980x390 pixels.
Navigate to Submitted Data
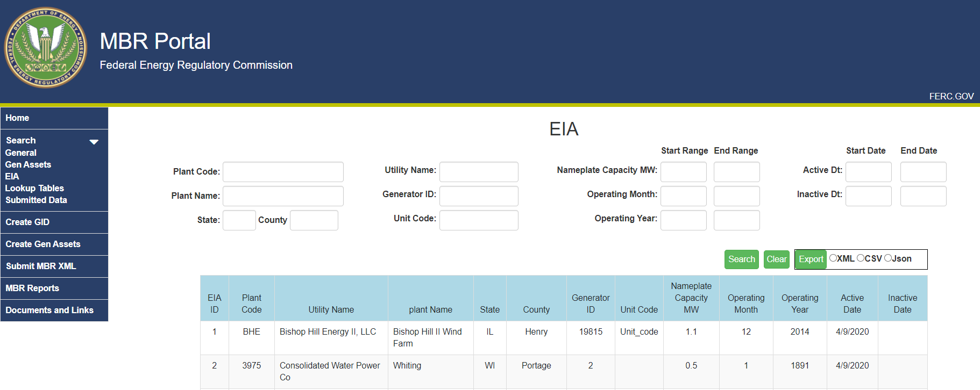[36, 200]
